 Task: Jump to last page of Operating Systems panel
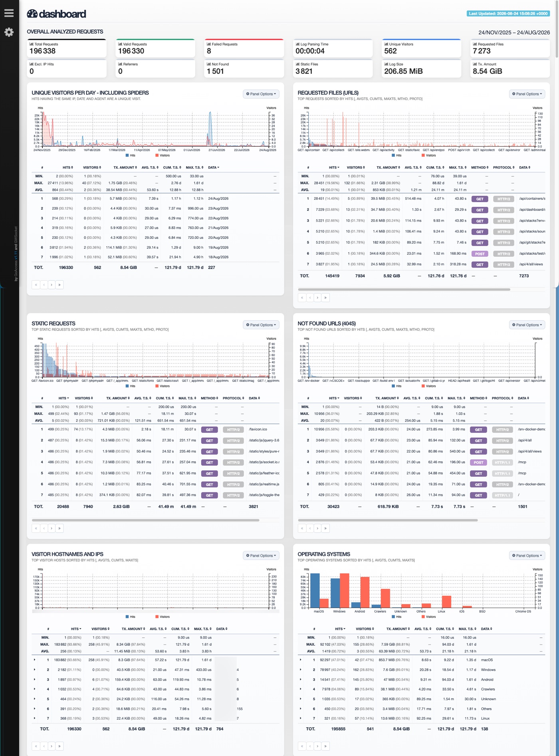325,746
